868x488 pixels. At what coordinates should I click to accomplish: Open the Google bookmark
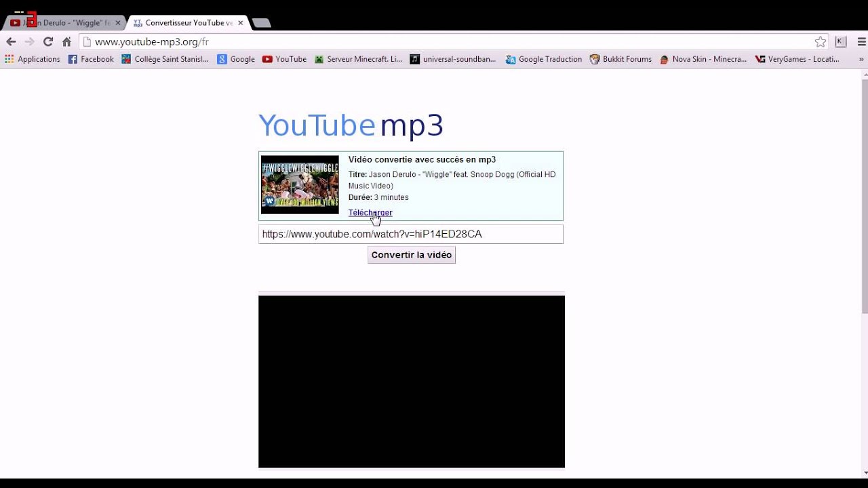pos(236,59)
